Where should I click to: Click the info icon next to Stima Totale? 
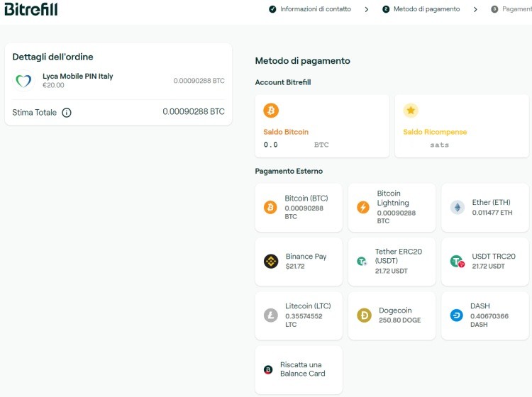coord(67,113)
